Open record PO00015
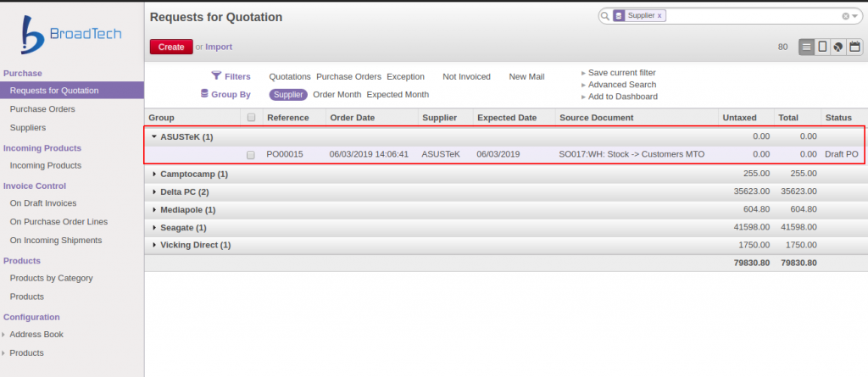 285,154
